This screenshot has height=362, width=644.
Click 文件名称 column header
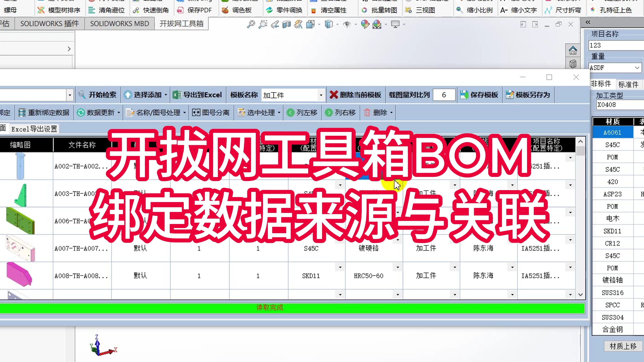(82, 144)
